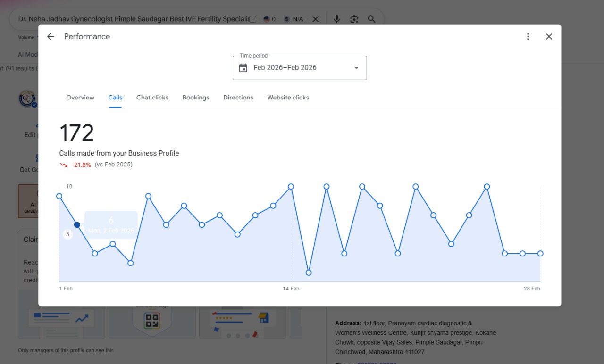Image resolution: width=604 pixels, height=364 pixels.
Task: Select the Directions tab
Action: click(x=238, y=98)
